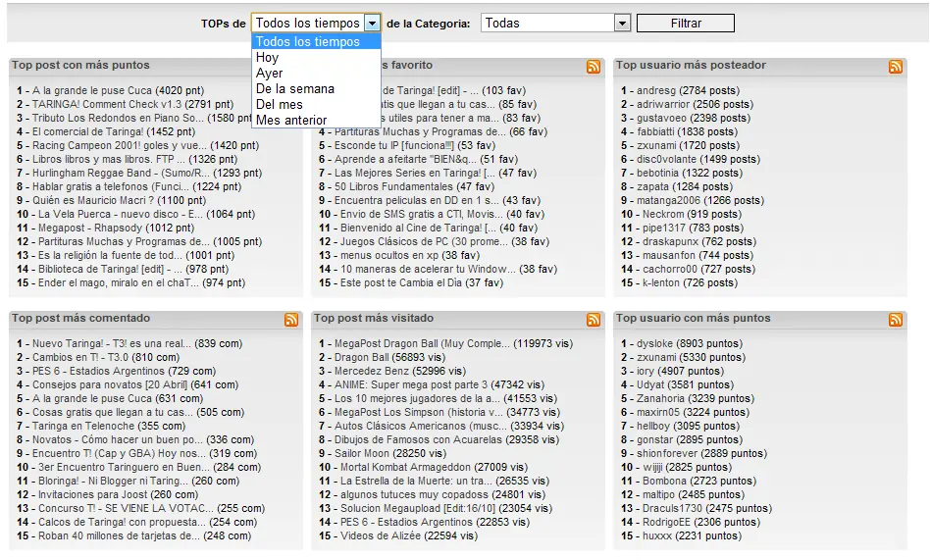Open RSS feed for Top post más comentado
The width and height of the screenshot is (930, 560).
291,320
